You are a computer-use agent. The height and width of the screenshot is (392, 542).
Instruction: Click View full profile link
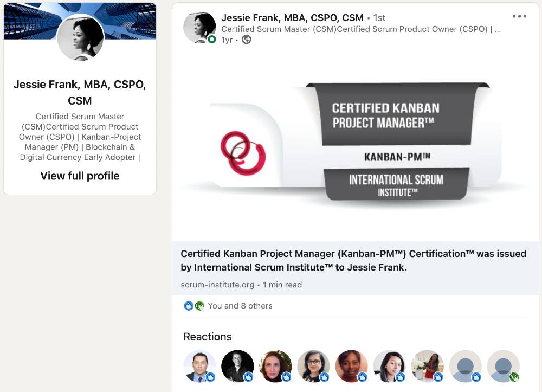80,176
